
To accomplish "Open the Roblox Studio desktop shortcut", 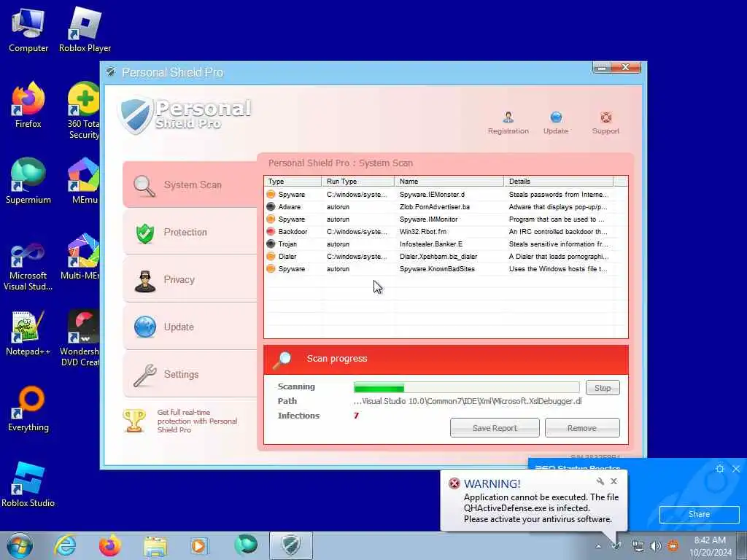I will coord(28,485).
